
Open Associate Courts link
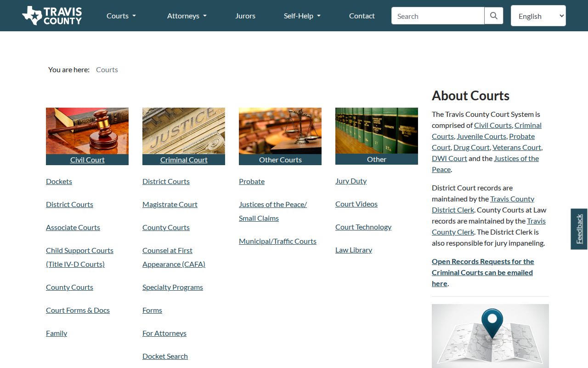[73, 227]
